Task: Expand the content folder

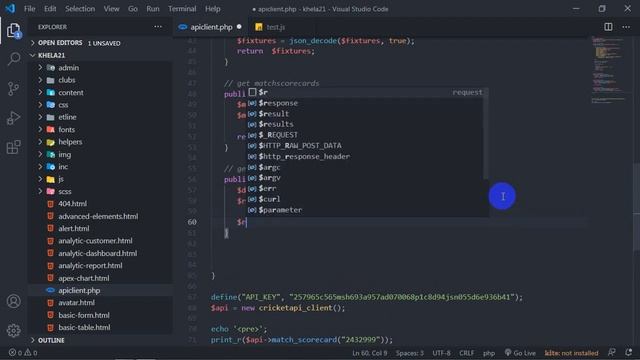Action: pos(100,93)
